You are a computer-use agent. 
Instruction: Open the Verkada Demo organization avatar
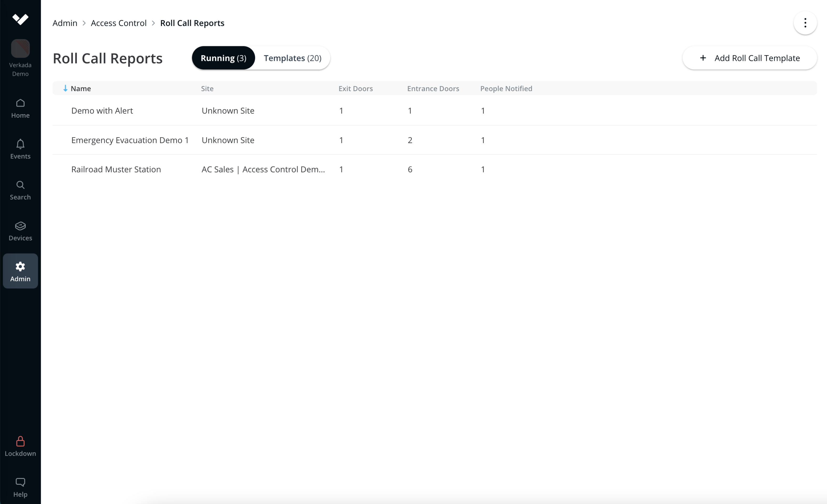pyautogui.click(x=20, y=49)
